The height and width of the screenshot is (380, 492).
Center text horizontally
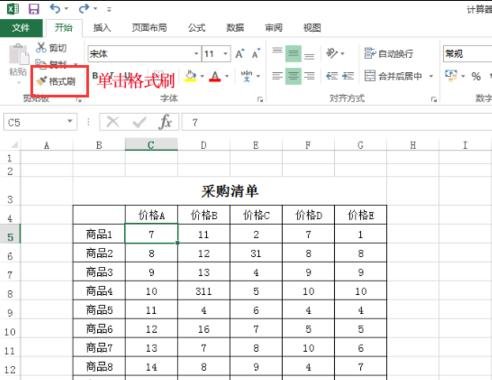pos(293,76)
